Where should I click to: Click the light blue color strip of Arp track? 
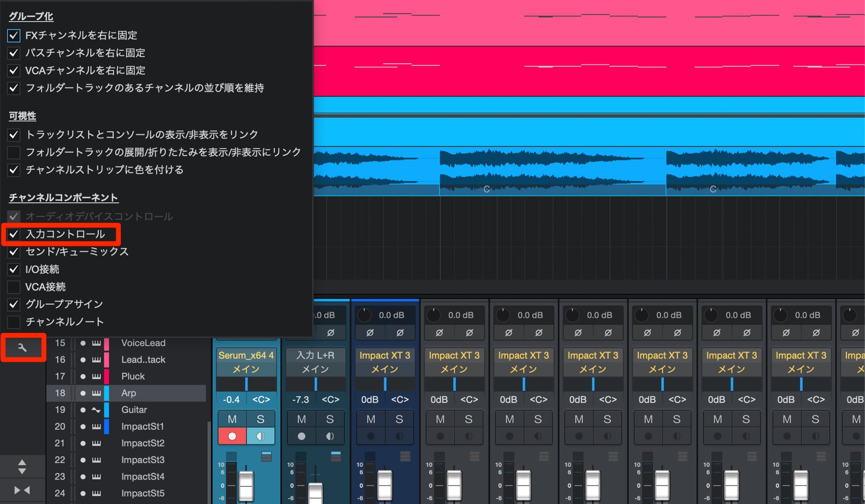pos(106,393)
